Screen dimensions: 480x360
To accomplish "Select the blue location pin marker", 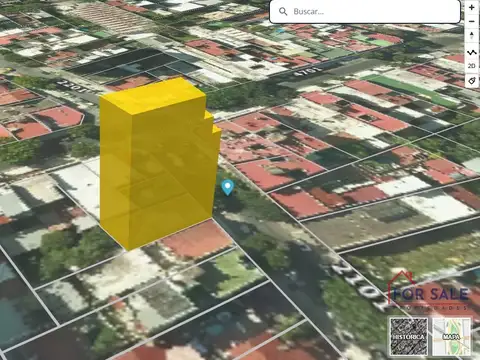I will click(228, 188).
